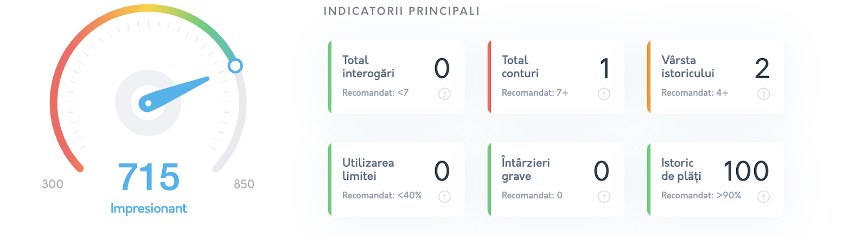
Task: Click the 850 maximum score label
Action: pos(244,184)
